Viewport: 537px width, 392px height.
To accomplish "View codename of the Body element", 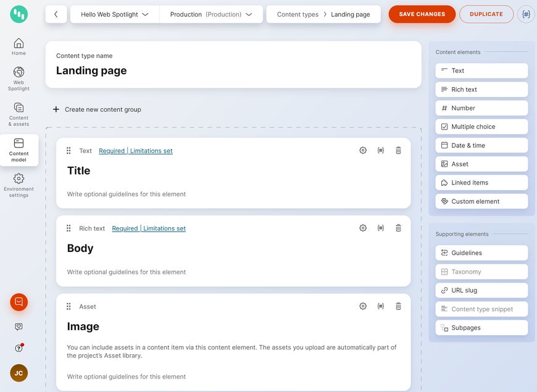I will (380, 228).
